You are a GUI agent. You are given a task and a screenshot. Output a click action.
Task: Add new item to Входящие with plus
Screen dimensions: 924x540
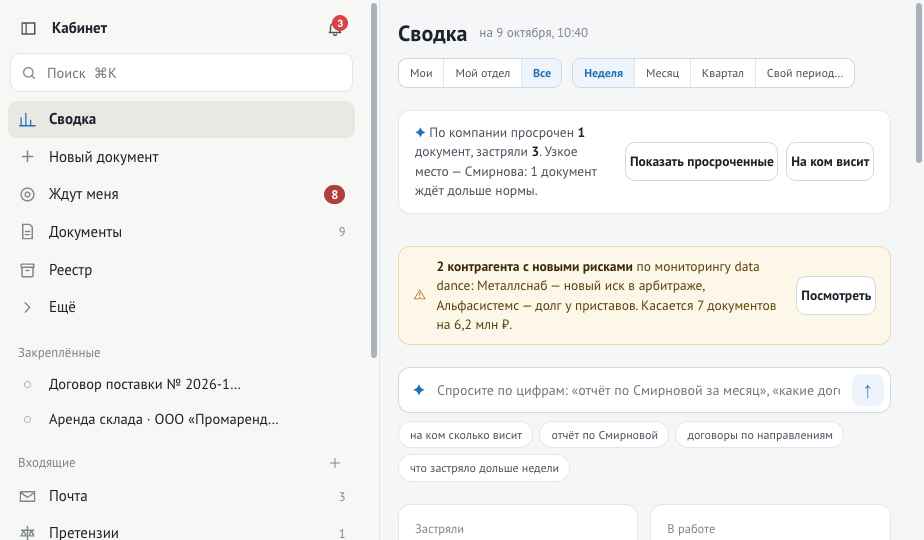point(335,463)
